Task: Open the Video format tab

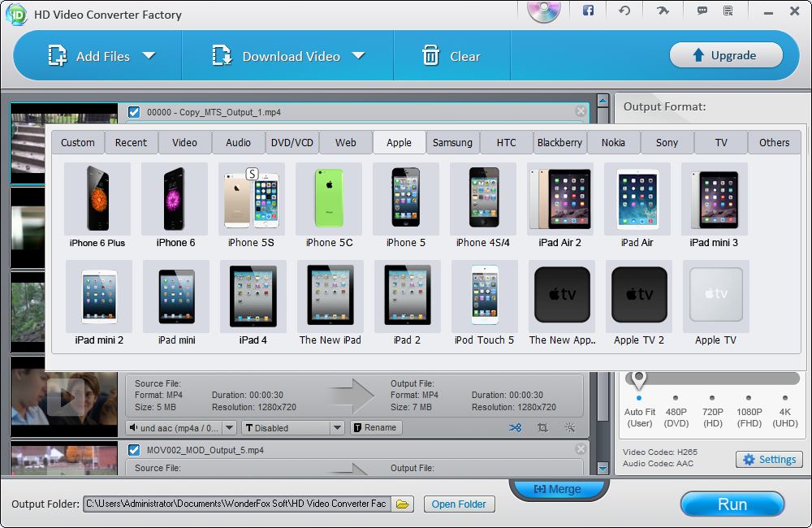Action: pyautogui.click(x=185, y=142)
